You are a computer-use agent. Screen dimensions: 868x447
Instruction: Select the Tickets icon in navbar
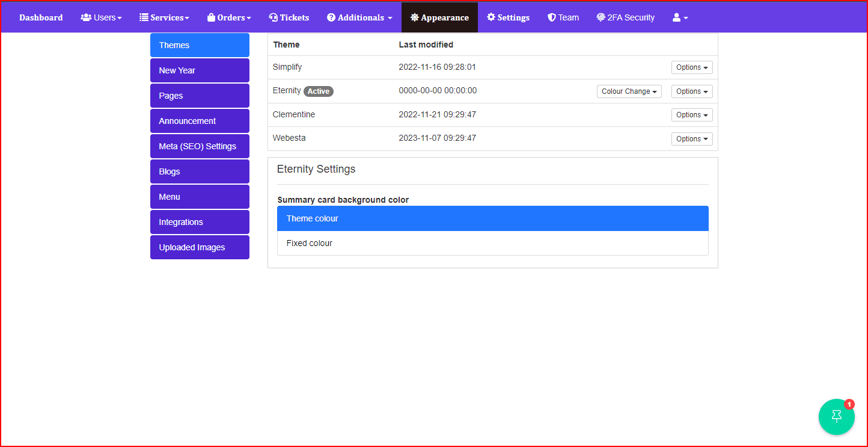point(273,17)
